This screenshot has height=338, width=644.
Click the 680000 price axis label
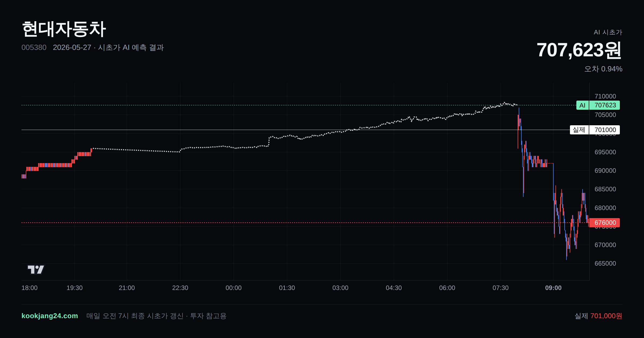(x=605, y=208)
